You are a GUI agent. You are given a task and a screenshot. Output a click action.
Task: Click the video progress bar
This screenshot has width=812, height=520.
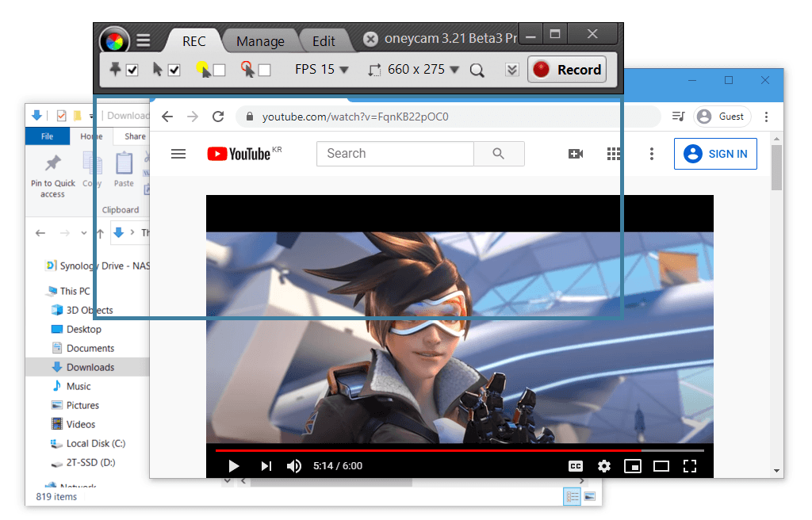click(460, 450)
